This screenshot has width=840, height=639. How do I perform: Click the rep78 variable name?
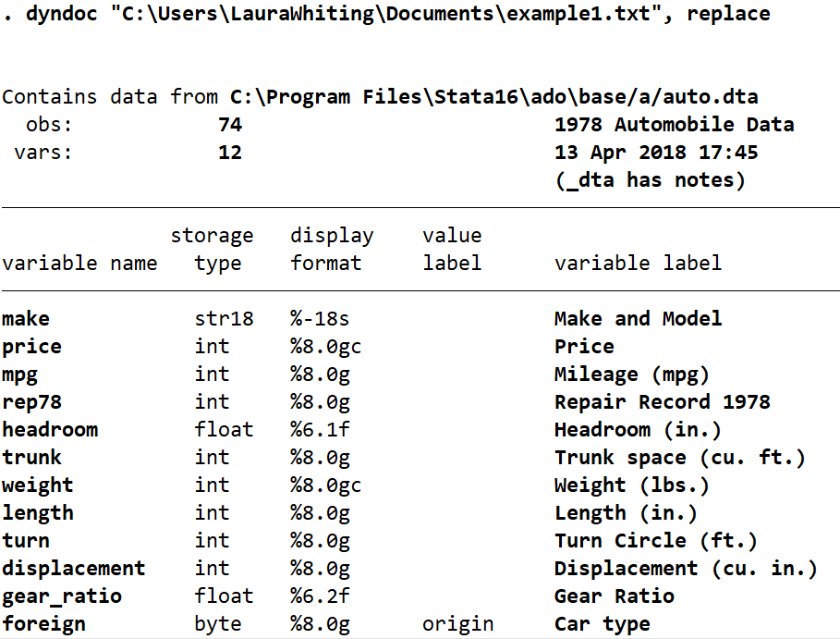point(31,402)
